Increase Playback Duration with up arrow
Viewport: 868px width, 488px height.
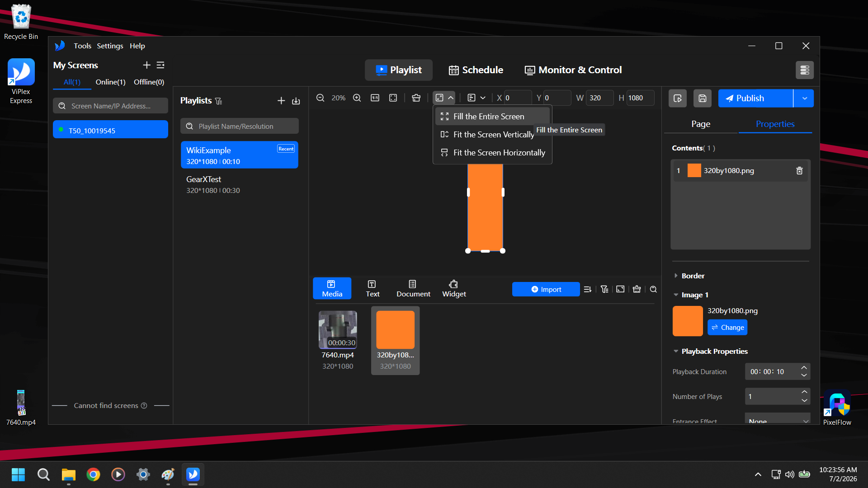[804, 368]
